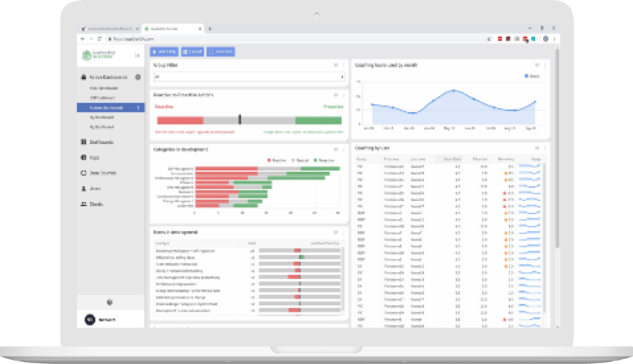
Task: Click the icon above the user profile in sidebar
Action: pyautogui.click(x=109, y=302)
